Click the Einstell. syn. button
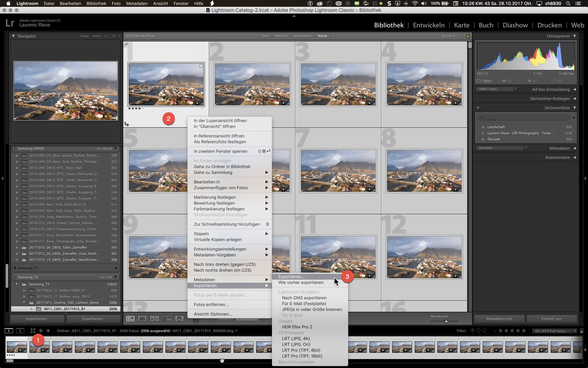 click(x=552, y=319)
